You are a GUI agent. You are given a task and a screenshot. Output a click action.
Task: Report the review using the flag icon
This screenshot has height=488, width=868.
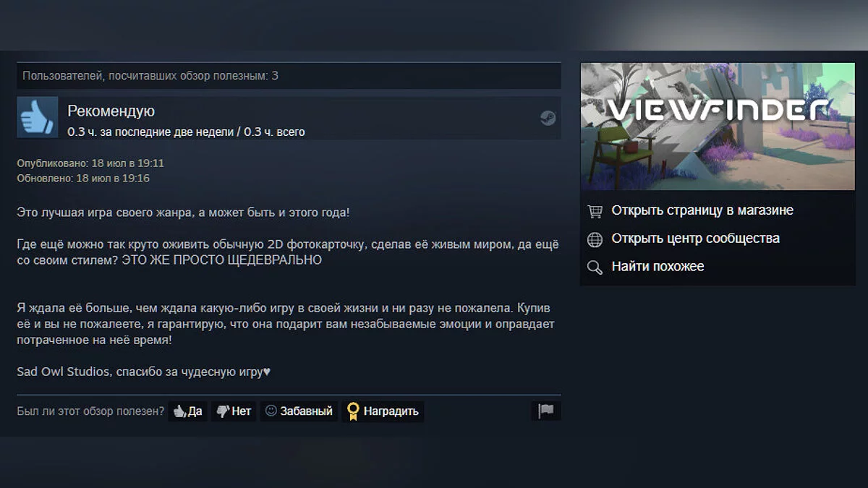(546, 411)
